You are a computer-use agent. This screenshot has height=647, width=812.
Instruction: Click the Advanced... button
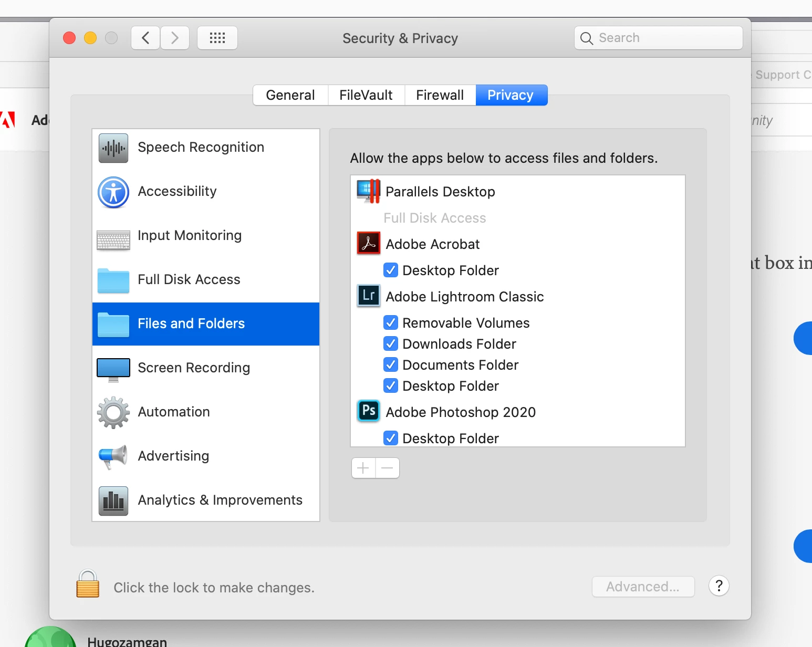[643, 587]
